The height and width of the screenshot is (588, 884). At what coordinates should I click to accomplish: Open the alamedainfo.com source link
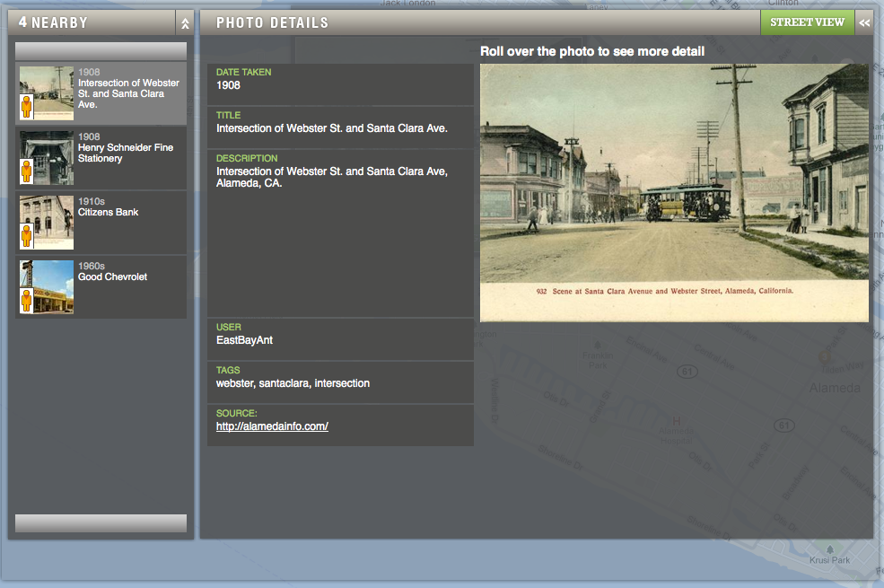272,426
